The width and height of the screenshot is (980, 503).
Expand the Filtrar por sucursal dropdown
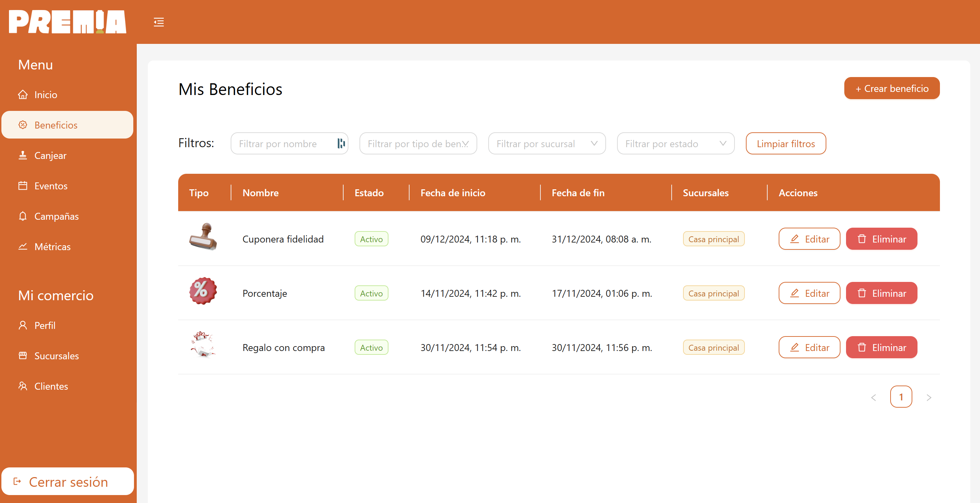coord(547,143)
